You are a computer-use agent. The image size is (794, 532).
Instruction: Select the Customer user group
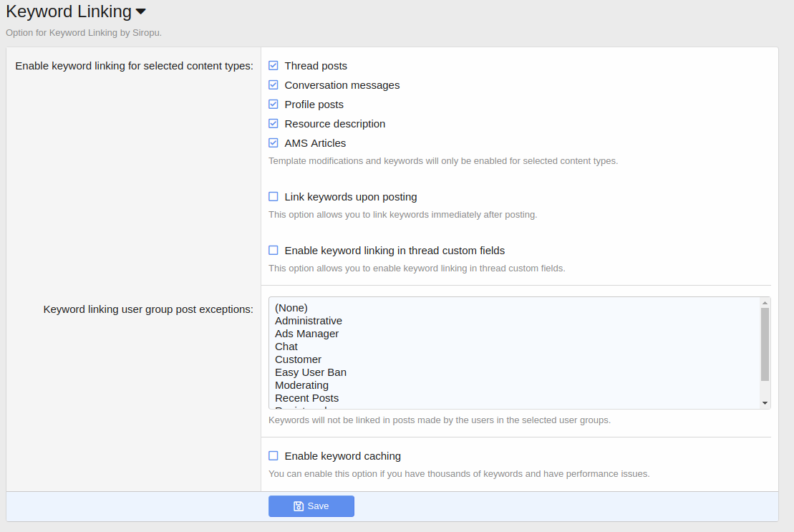click(x=299, y=359)
